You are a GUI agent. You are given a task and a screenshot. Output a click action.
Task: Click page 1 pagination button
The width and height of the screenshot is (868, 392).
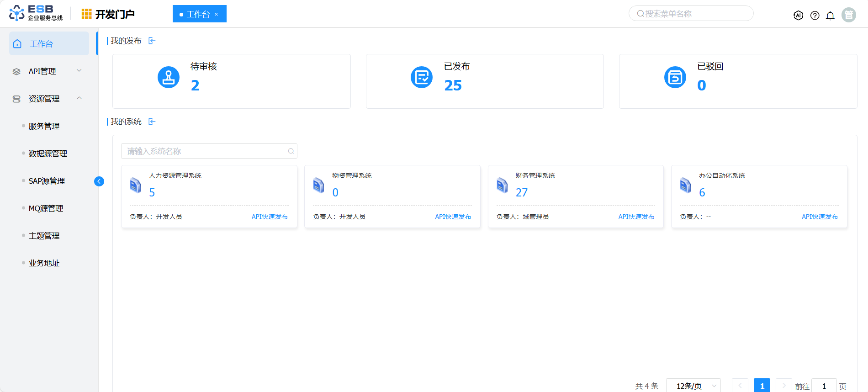point(762,386)
